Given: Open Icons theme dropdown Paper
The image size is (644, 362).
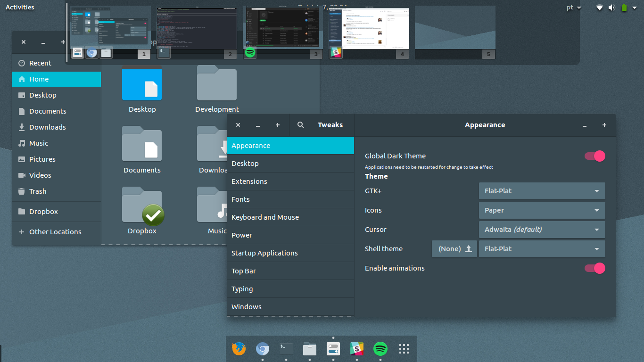Looking at the screenshot, I should 542,210.
